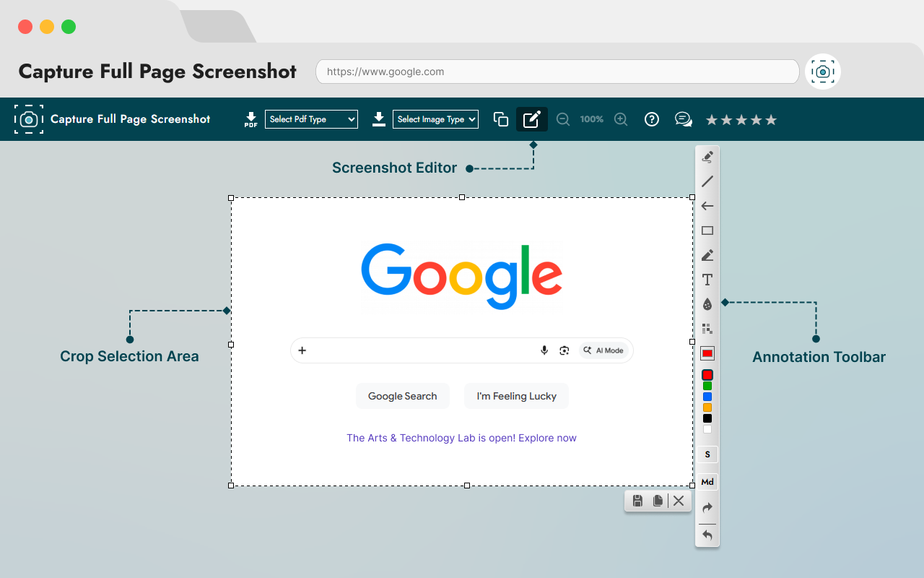Click the Google logo

(462, 276)
